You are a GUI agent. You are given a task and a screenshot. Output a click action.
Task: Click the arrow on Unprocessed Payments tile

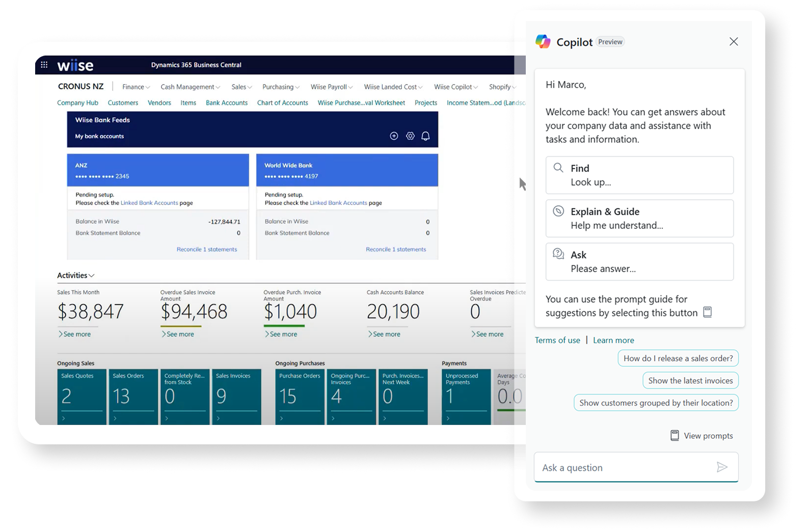pos(448,418)
